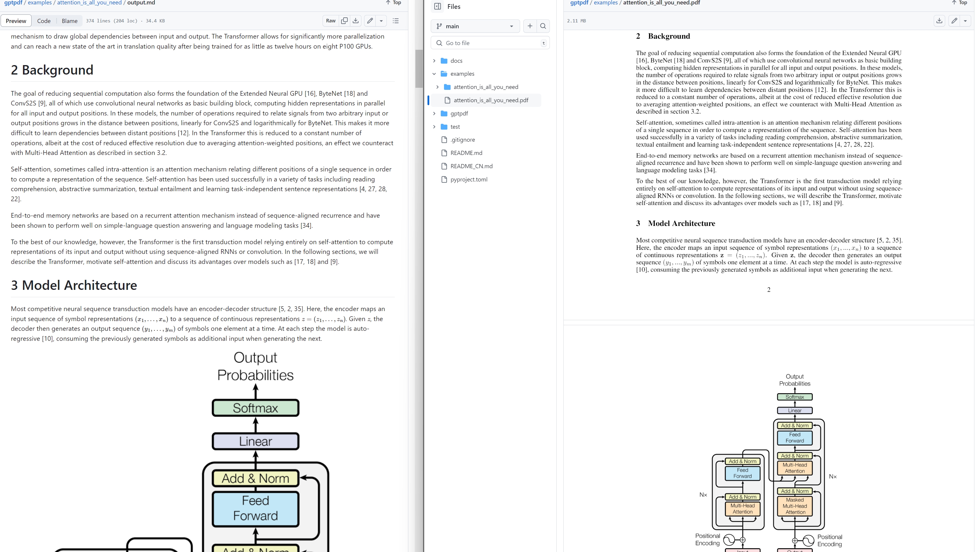Click the left pane vertical scrollbar
Image resolution: width=980 pixels, height=552 pixels.
click(x=419, y=68)
